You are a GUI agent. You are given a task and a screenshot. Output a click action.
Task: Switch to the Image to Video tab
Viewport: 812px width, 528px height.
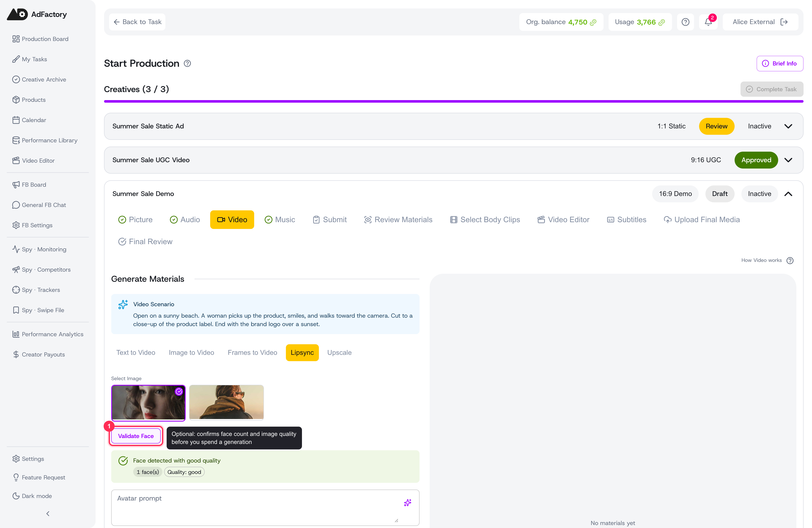click(191, 352)
